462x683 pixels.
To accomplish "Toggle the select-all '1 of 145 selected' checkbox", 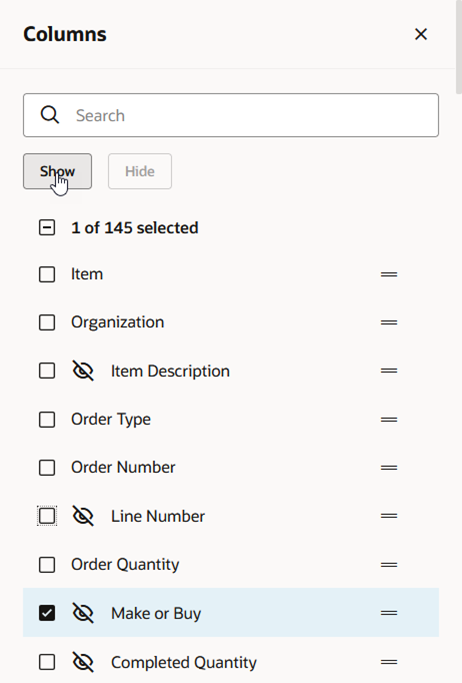I will click(47, 227).
